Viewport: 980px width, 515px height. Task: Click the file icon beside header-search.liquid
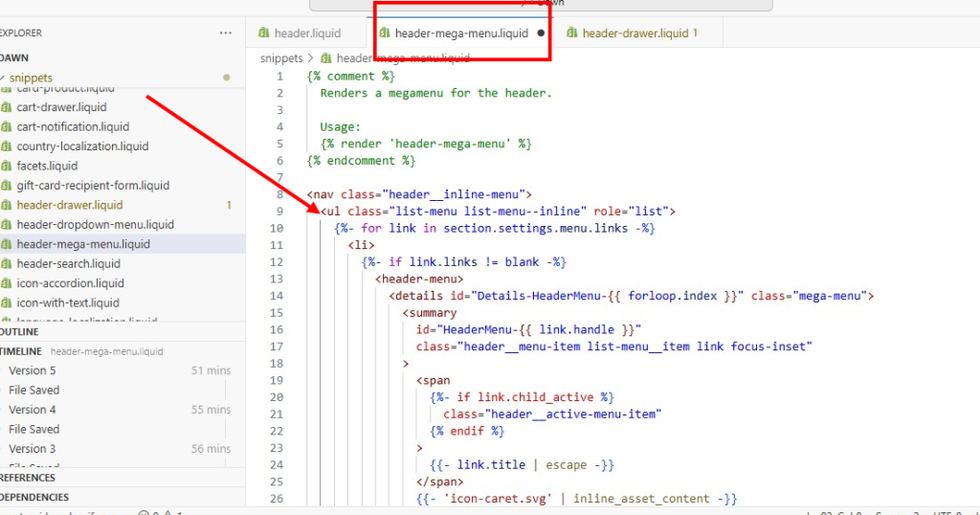point(6,263)
